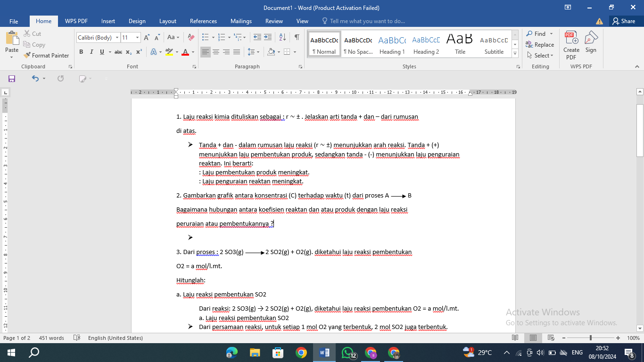The width and height of the screenshot is (644, 362).
Task: Clear all formatting with eraser icon
Action: click(x=190, y=37)
